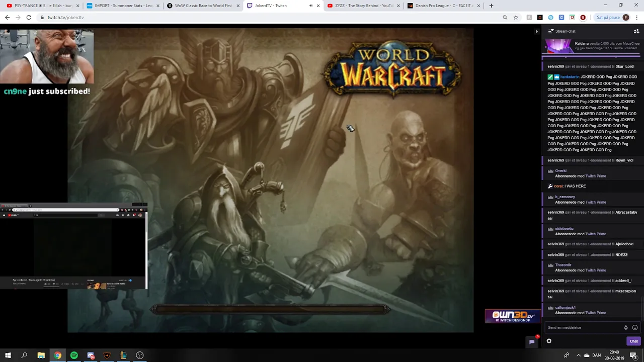The height and width of the screenshot is (362, 644).
Task: Close the PSY-TRANCE YouTube tab
Action: point(78,6)
